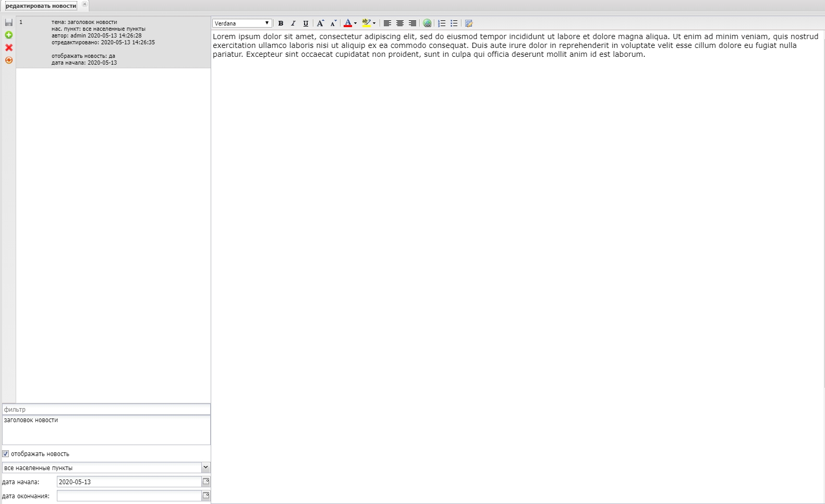This screenshot has width=825, height=504.
Task: Delete the news item with red X icon
Action: pyautogui.click(x=8, y=47)
